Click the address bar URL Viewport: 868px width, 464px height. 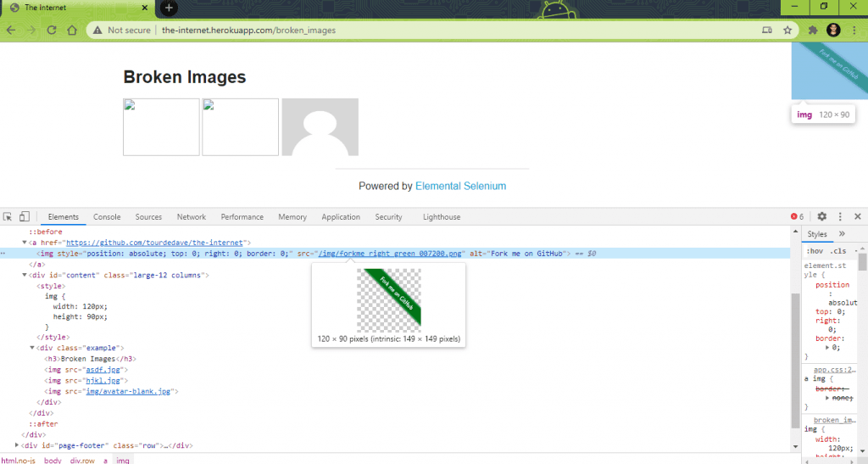[248, 30]
